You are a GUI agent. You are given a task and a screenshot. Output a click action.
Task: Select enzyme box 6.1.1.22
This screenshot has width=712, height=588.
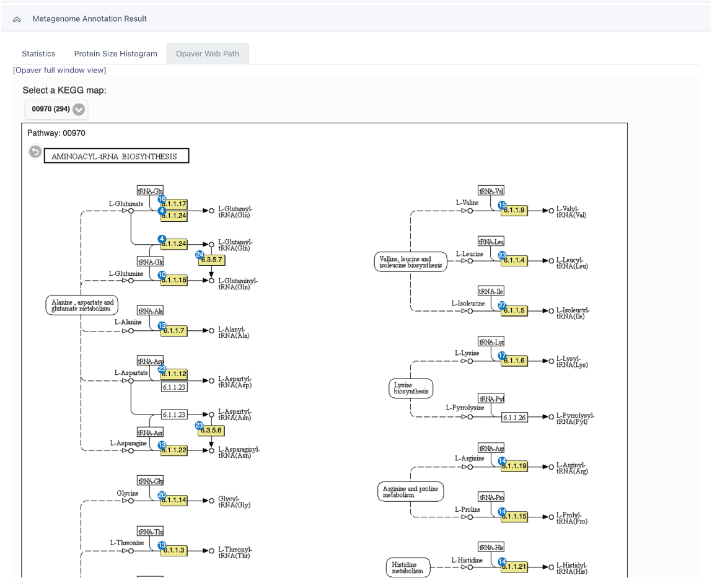174,450
